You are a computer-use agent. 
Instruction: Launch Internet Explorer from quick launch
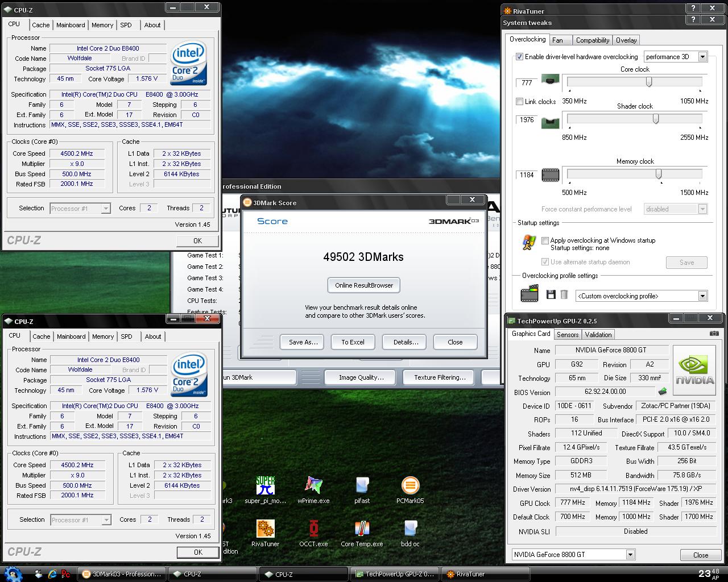[x=52, y=574]
